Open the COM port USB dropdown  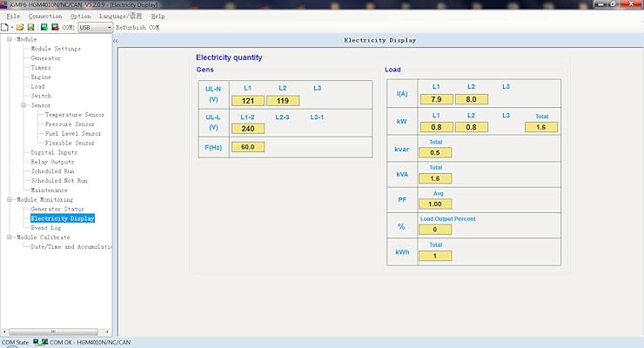point(95,28)
